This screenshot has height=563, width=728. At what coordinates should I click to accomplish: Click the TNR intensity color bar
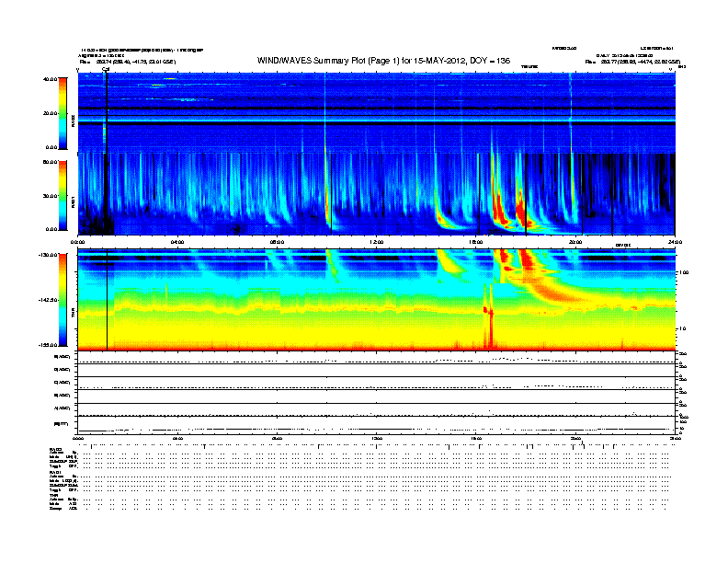(x=63, y=300)
